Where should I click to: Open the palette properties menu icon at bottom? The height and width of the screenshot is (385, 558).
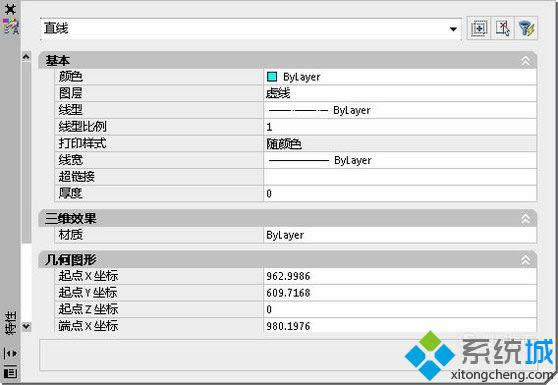tap(10, 372)
